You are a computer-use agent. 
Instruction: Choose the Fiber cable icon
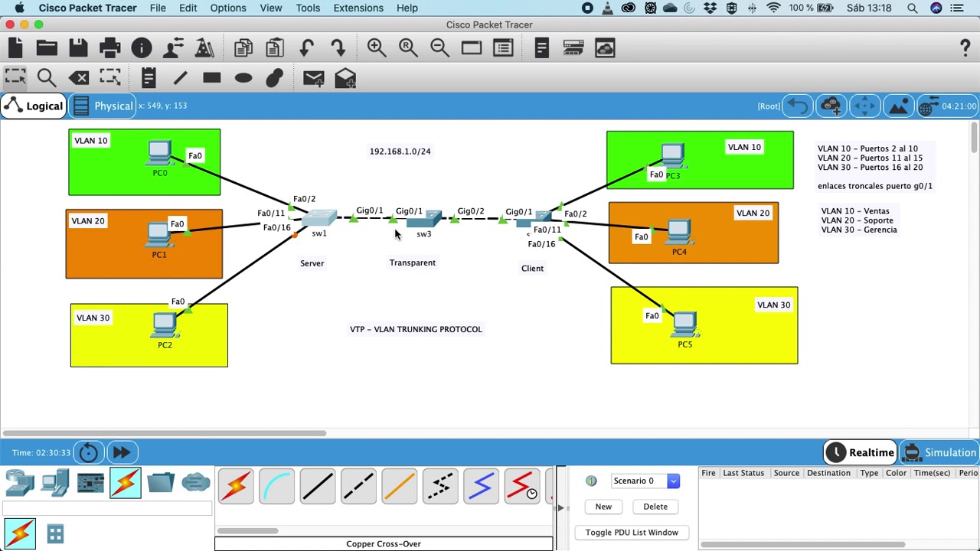point(400,487)
